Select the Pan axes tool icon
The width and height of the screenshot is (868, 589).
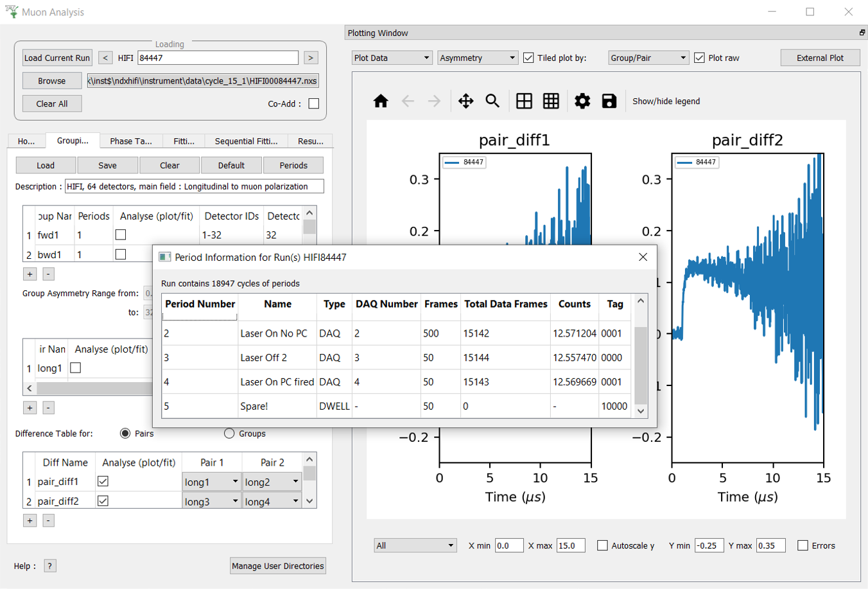pyautogui.click(x=465, y=101)
